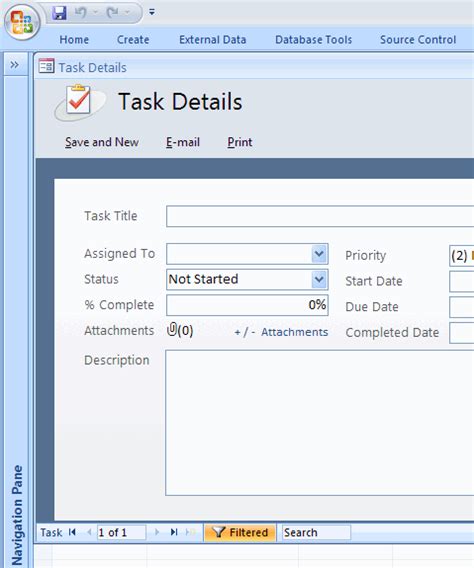Open the Office button menu
Screen dimensions: 474x568
point(21,22)
